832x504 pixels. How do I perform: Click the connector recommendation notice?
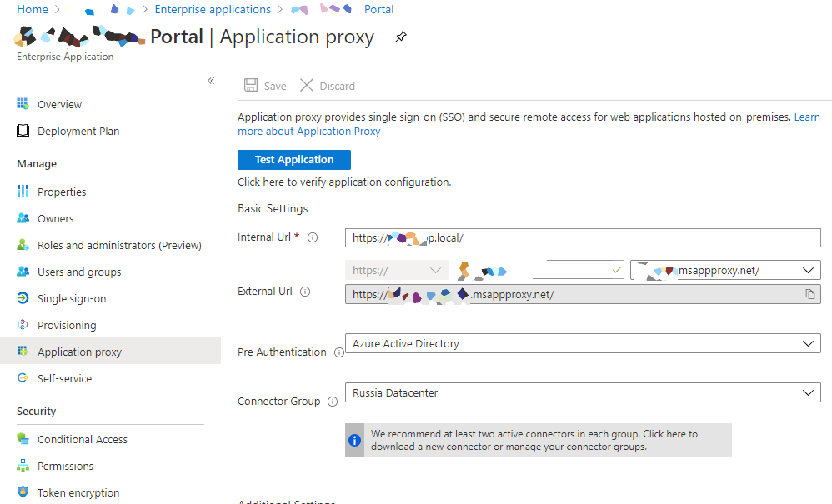tap(538, 440)
